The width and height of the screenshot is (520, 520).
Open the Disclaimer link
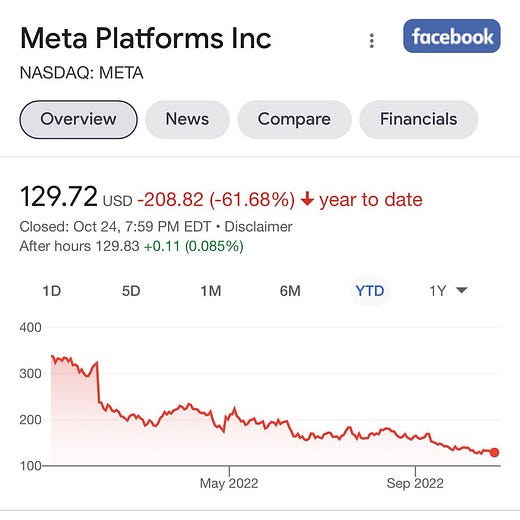click(258, 227)
